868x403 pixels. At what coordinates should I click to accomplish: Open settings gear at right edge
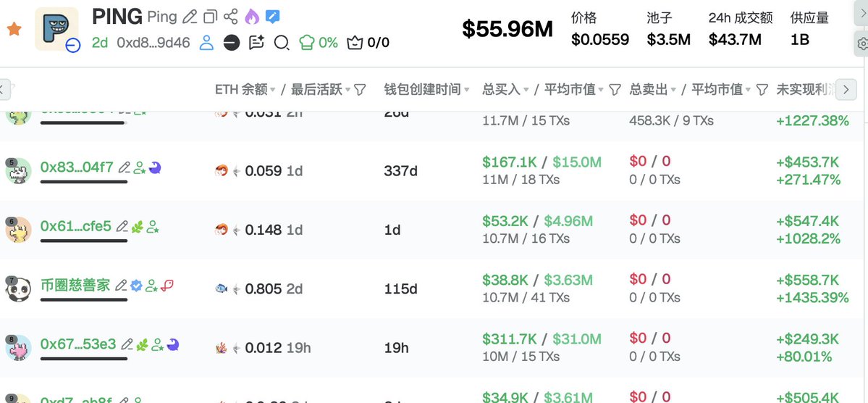click(861, 43)
